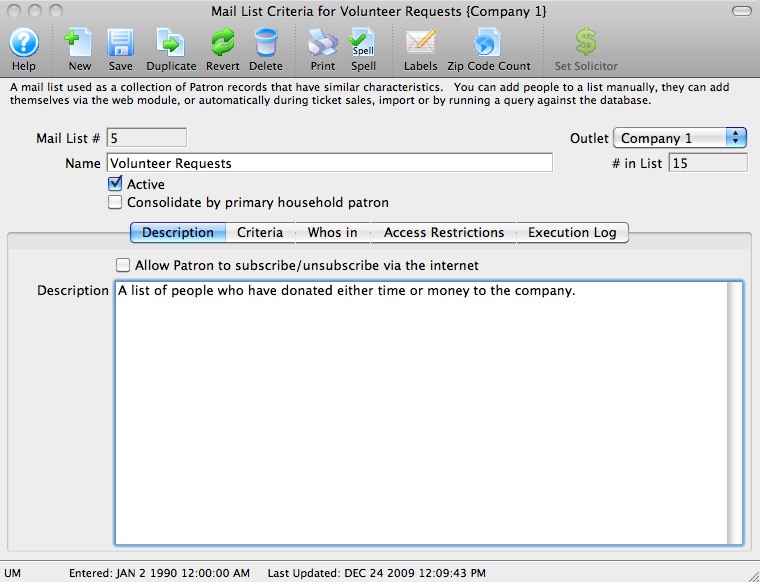760x582 pixels.
Task: View the Execution Log tab
Action: click(573, 233)
